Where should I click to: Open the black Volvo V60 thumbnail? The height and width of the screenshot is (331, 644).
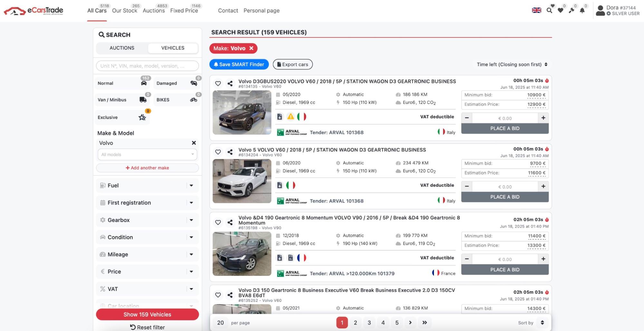pyautogui.click(x=242, y=112)
